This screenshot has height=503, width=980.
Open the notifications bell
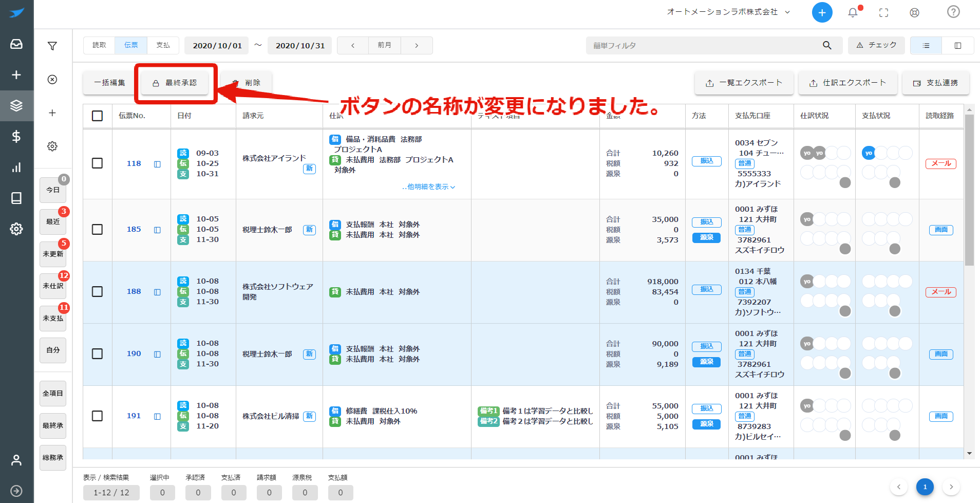coord(853,12)
